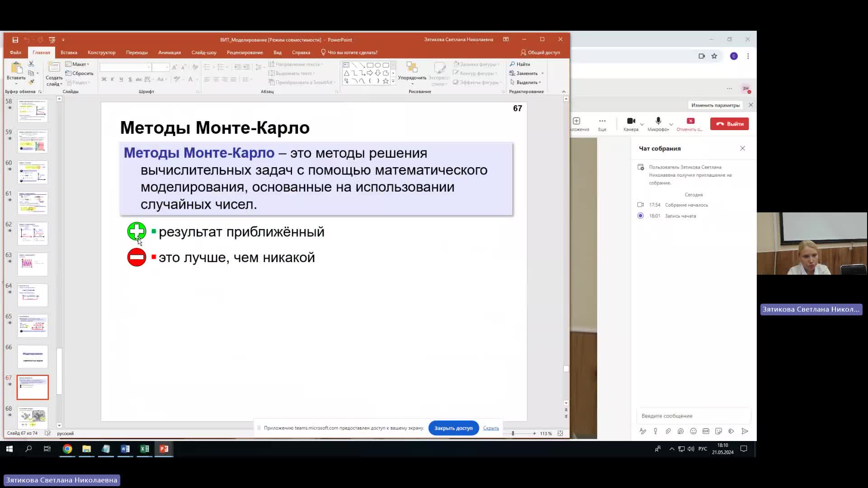Switch to the Конструктор (Design) tab
868x488 pixels.
coord(101,52)
